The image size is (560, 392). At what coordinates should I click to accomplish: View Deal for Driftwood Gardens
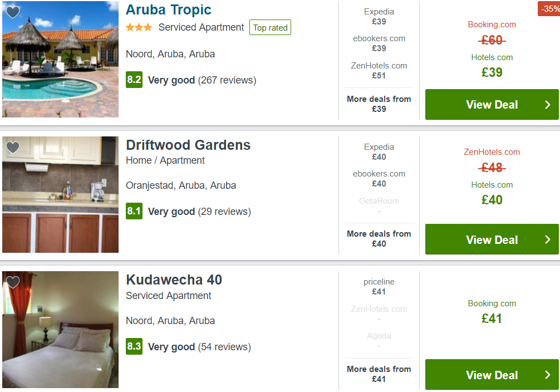[492, 239]
